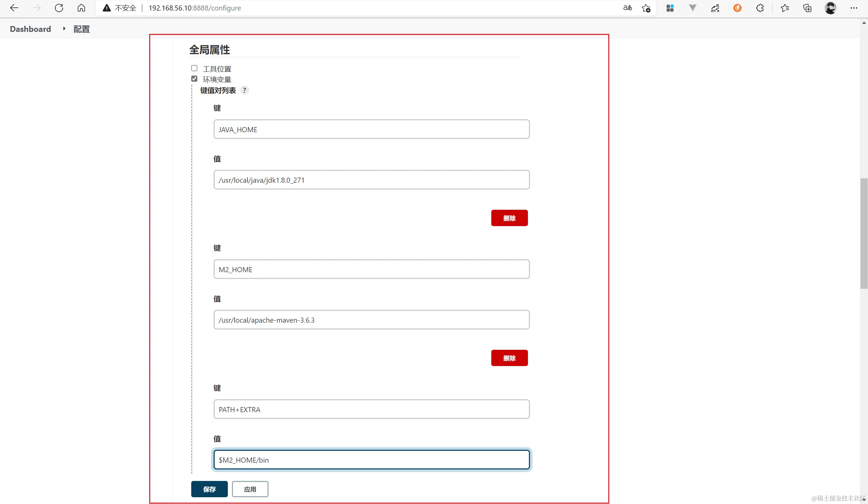Click the user profile avatar
Screen dimensions: 868x504
click(x=830, y=8)
